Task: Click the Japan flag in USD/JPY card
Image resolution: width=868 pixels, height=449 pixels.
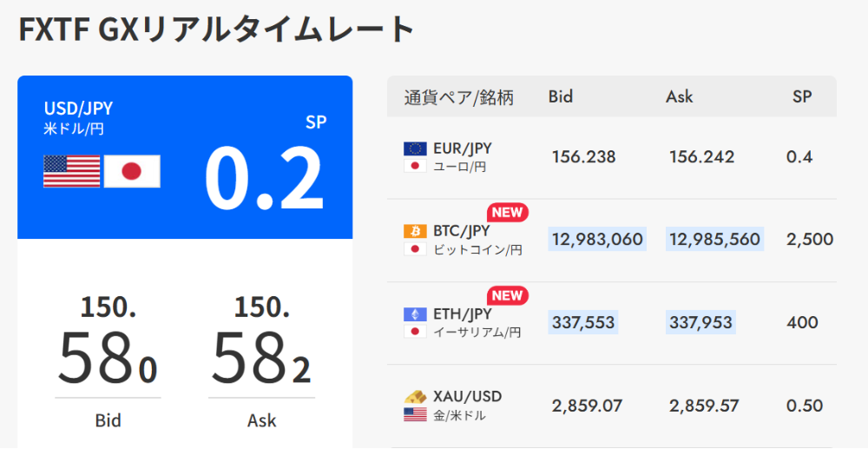Action: pos(132,171)
